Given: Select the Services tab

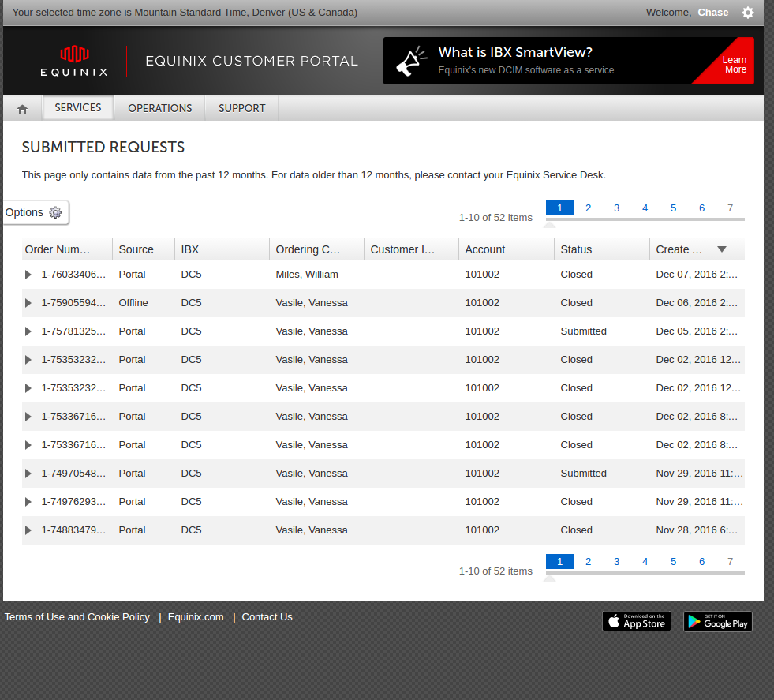Looking at the screenshot, I should click(x=78, y=107).
